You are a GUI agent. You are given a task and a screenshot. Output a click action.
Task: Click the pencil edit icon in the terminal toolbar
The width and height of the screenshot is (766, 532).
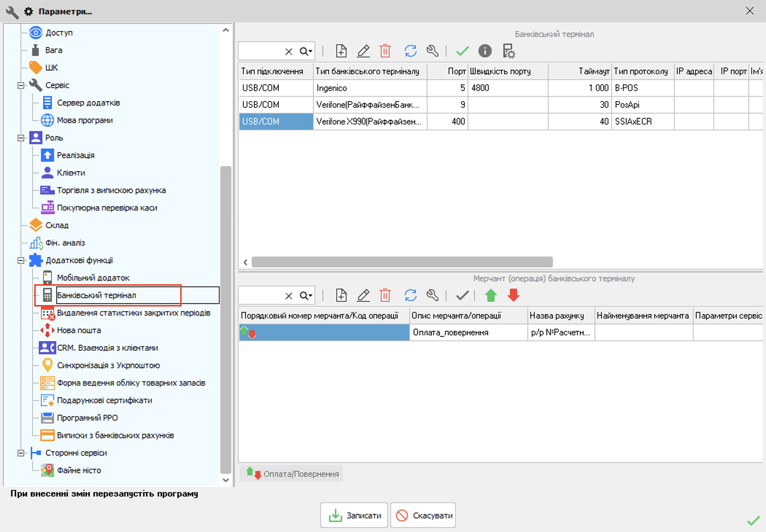[x=363, y=51]
